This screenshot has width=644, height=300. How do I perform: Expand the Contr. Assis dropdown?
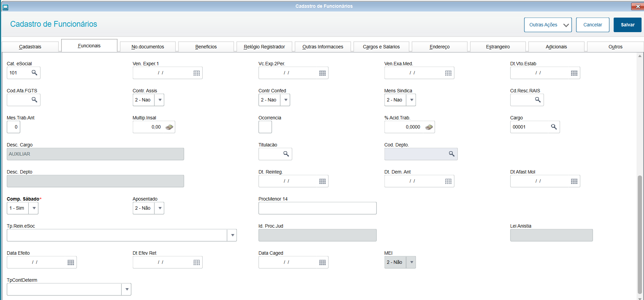tap(159, 100)
